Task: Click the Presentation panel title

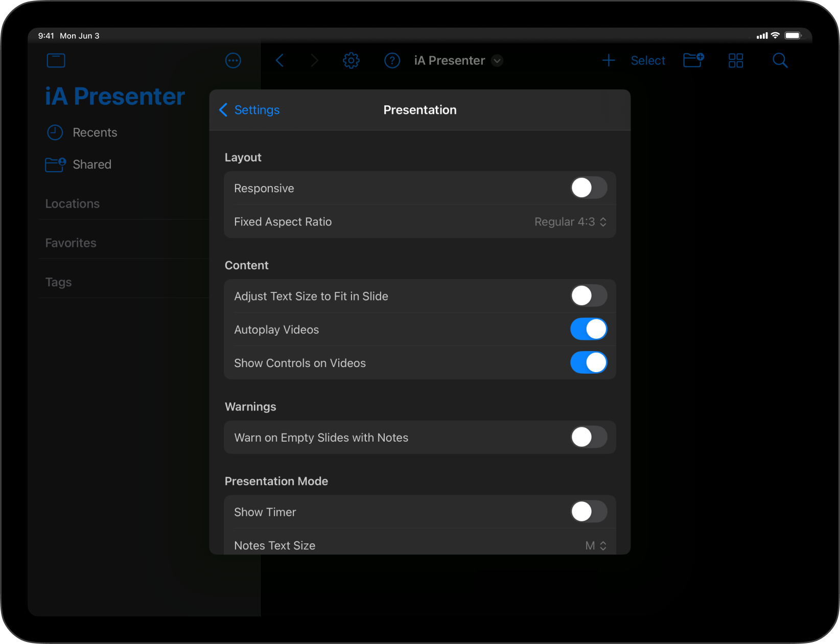Action: [420, 110]
